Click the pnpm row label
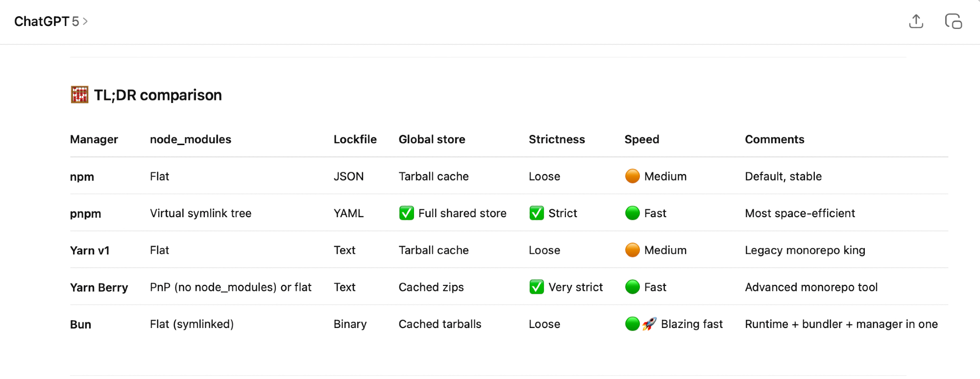980x379 pixels. coord(85,214)
